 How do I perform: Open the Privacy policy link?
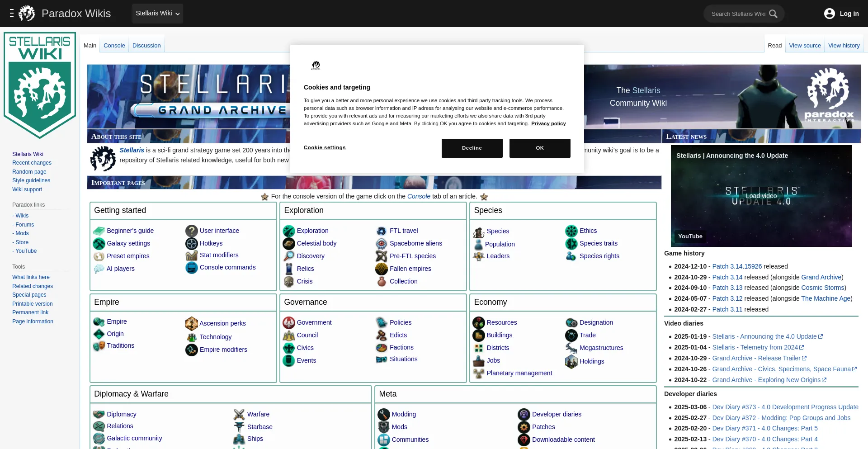548,123
